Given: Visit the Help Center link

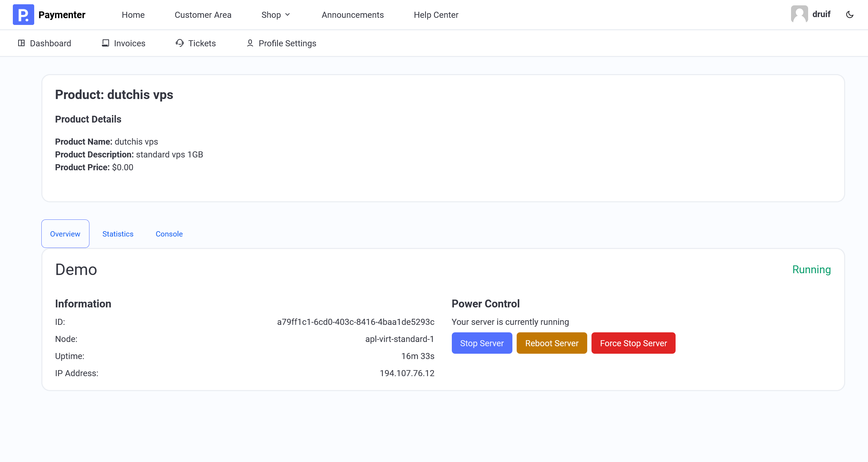Looking at the screenshot, I should 436,15.
